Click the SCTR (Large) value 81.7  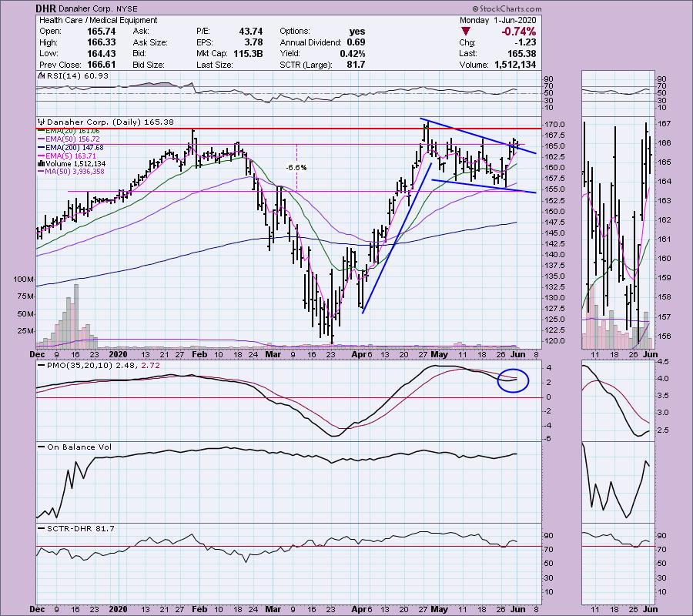(357, 65)
